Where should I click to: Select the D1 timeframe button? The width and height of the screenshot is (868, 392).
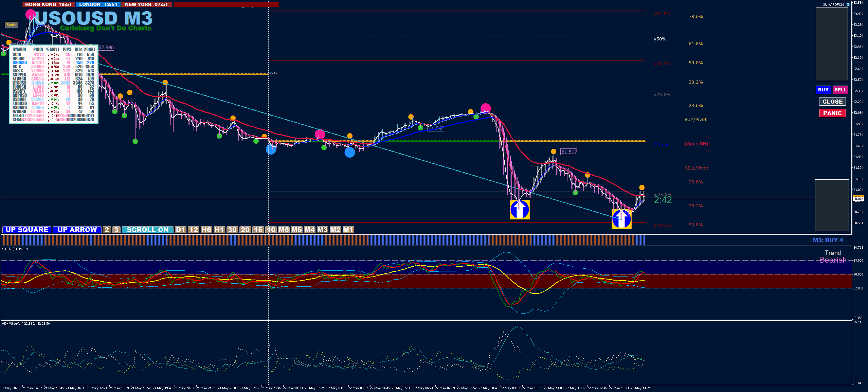coord(180,230)
